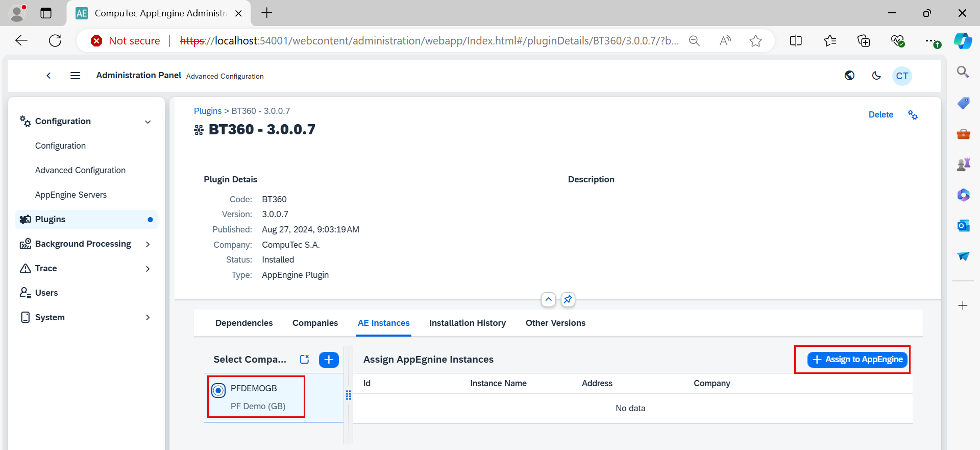Expand Background Processing chevron
Viewport: 980px width, 450px height.
click(x=148, y=244)
